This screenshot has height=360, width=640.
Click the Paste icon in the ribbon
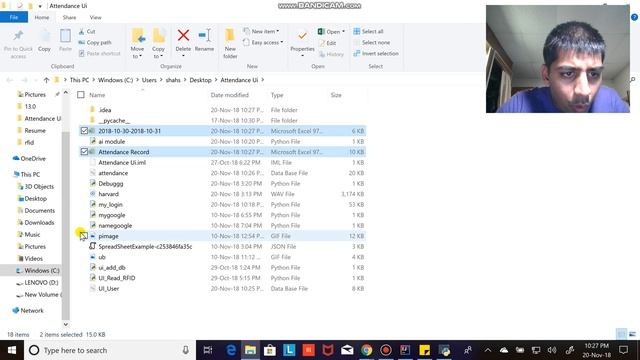click(x=65, y=36)
